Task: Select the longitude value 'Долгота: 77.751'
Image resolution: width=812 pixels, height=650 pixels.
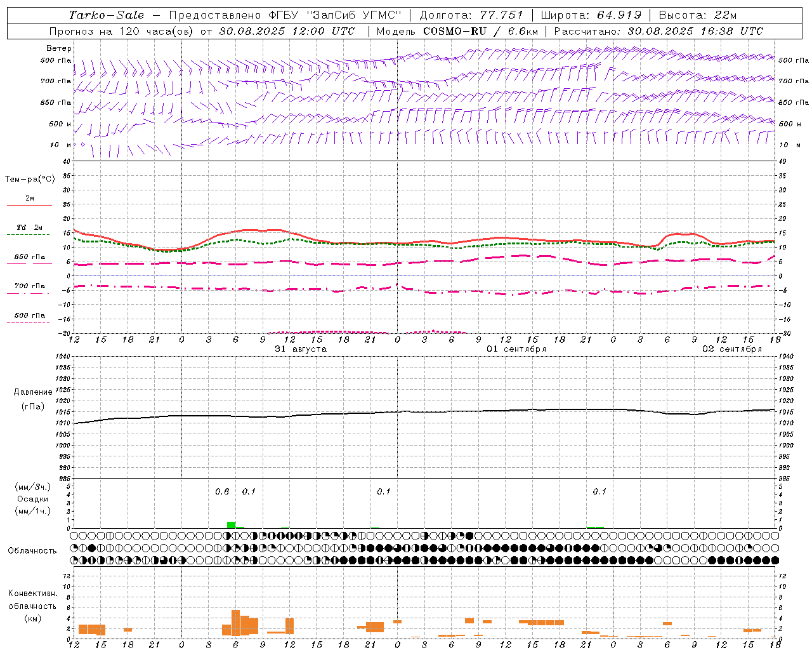Action: pos(471,15)
